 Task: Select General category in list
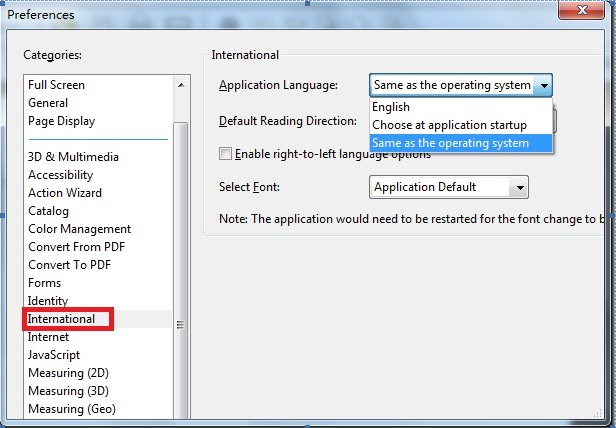(48, 103)
